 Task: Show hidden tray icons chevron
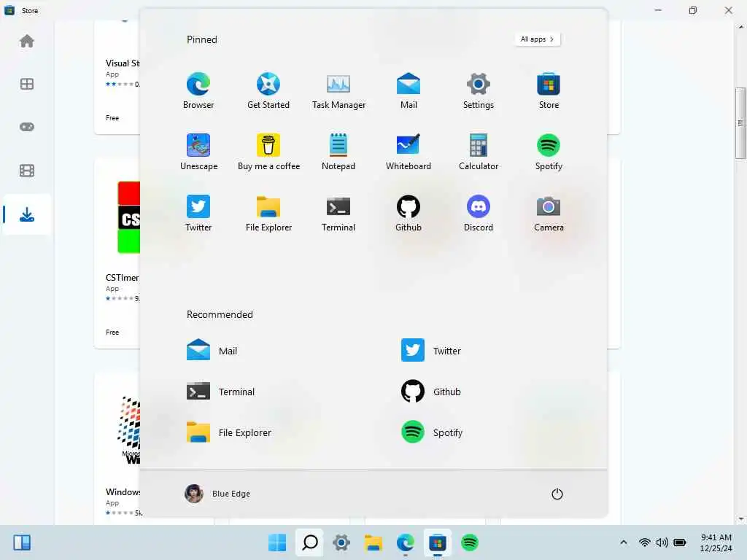(x=623, y=542)
